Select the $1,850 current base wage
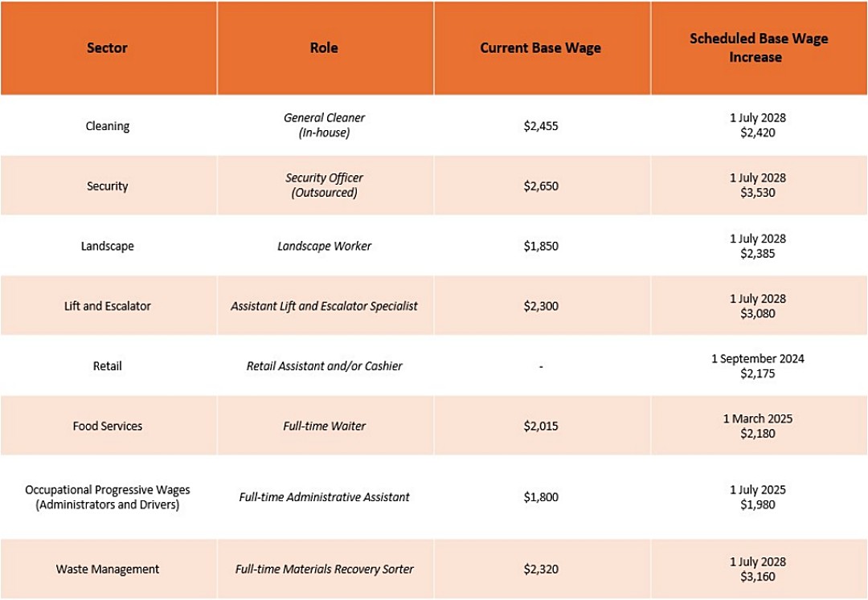Image resolution: width=868 pixels, height=600 pixels. (x=541, y=246)
